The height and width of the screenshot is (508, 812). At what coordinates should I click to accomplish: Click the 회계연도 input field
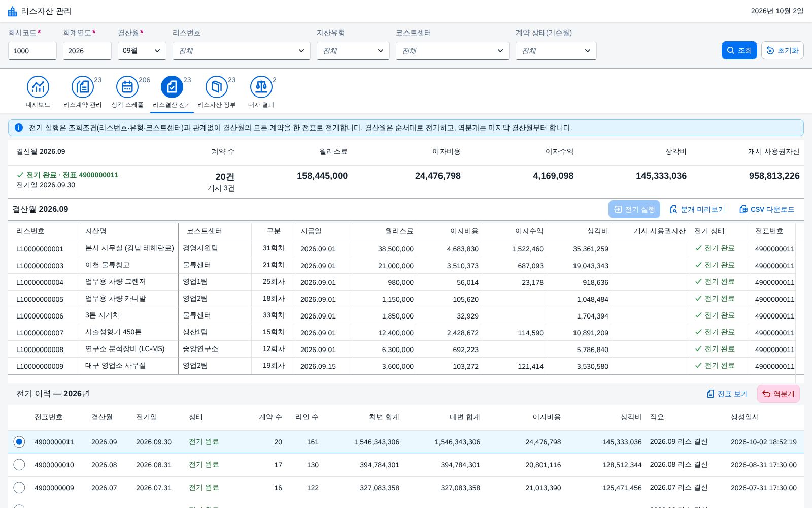point(87,51)
